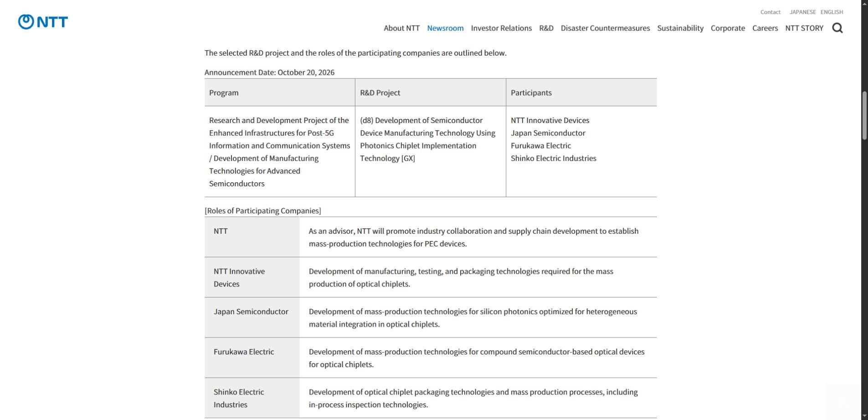The height and width of the screenshot is (420, 868).
Task: Open the Corporate menu
Action: pyautogui.click(x=728, y=28)
